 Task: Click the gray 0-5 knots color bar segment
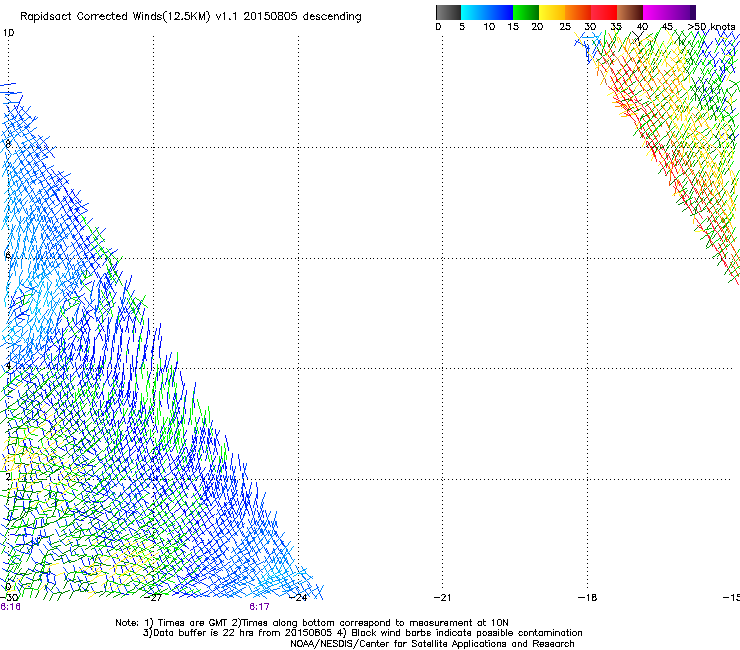[x=448, y=12]
